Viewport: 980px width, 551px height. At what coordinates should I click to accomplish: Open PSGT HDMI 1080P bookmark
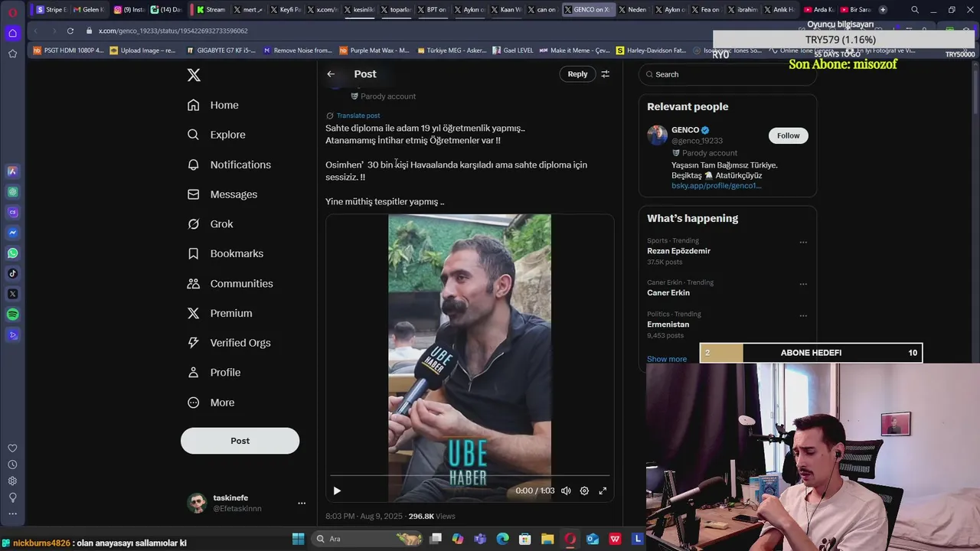(x=68, y=51)
